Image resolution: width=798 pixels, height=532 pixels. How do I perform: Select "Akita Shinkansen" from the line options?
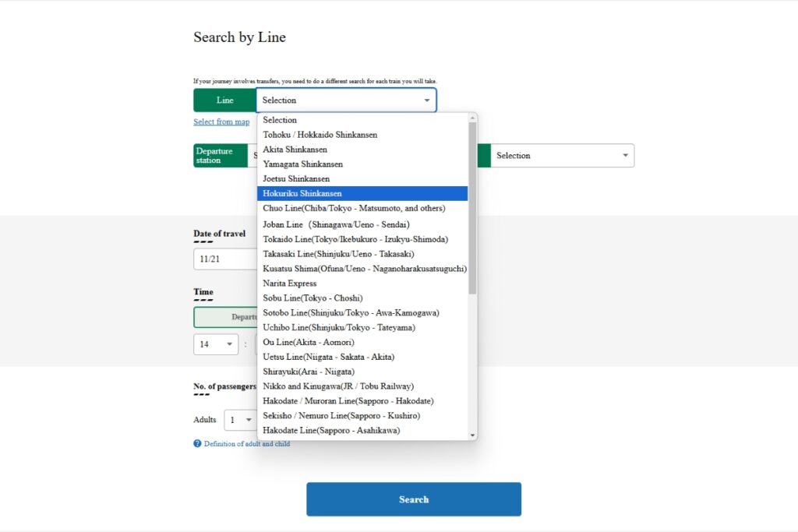tap(295, 149)
